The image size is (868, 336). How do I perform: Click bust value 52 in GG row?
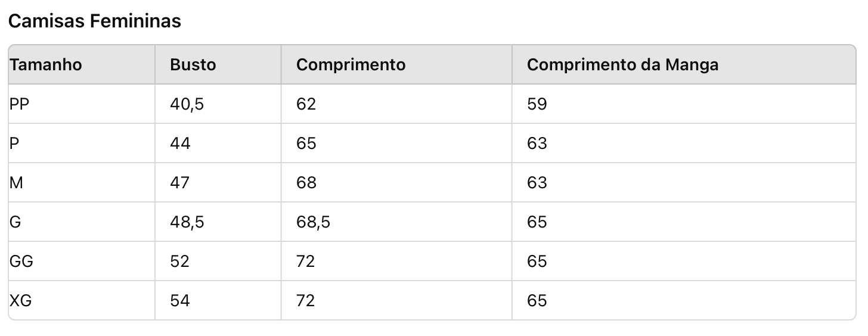(x=179, y=262)
